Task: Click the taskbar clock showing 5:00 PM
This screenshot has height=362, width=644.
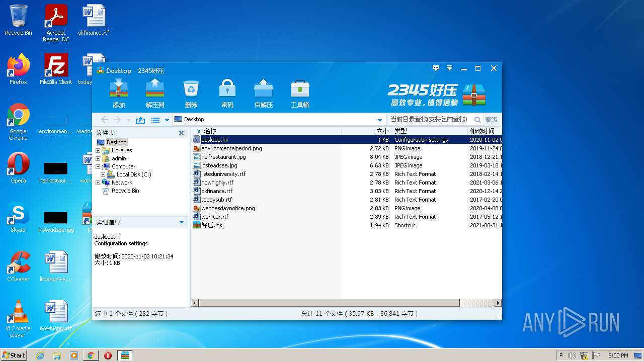Action: [618, 355]
